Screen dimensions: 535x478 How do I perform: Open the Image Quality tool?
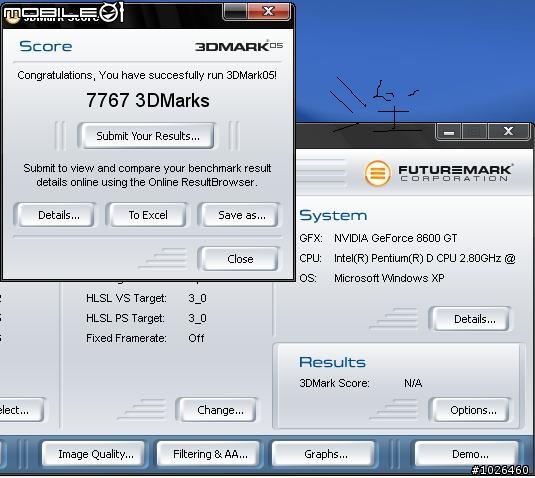pos(93,454)
